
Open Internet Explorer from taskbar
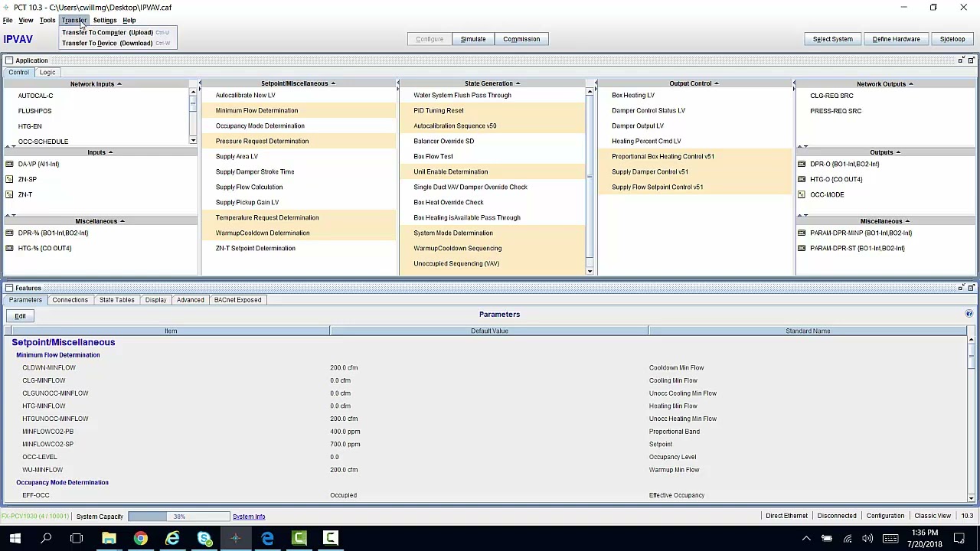point(172,538)
